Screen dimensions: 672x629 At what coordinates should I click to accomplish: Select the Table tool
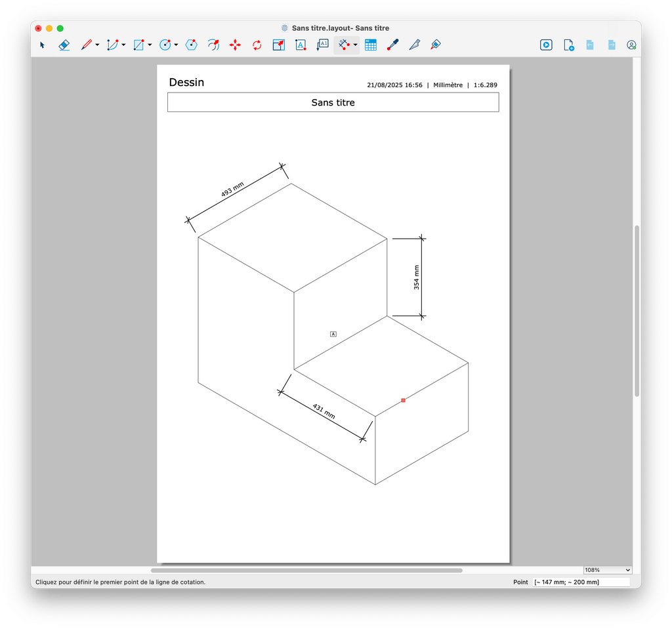371,45
